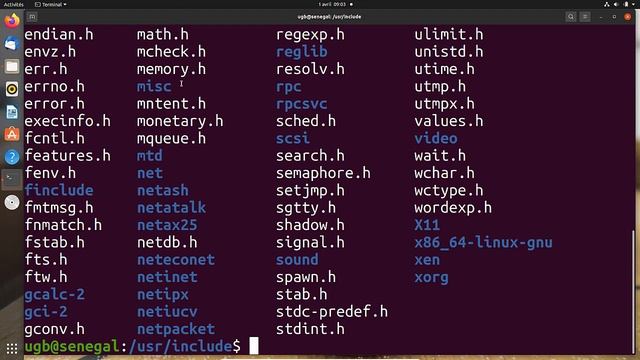Open the disc drive icon in the dock
This screenshot has width=640, height=360.
tap(12, 202)
